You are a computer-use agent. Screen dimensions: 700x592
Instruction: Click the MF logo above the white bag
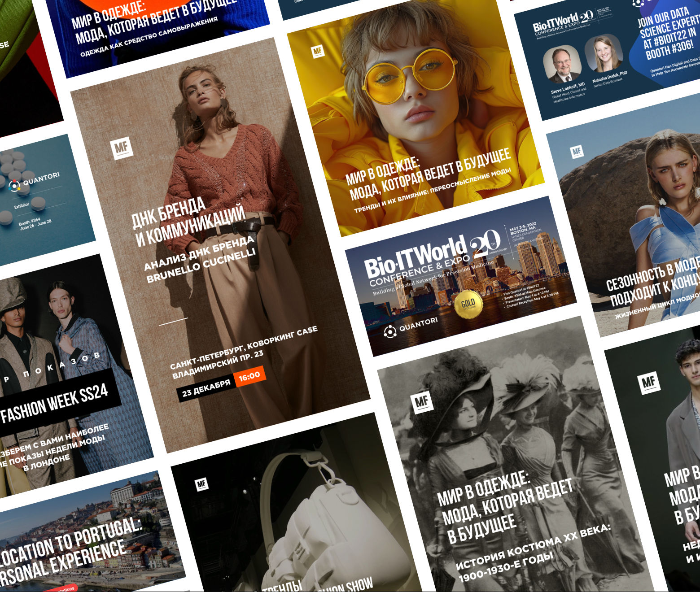201,484
